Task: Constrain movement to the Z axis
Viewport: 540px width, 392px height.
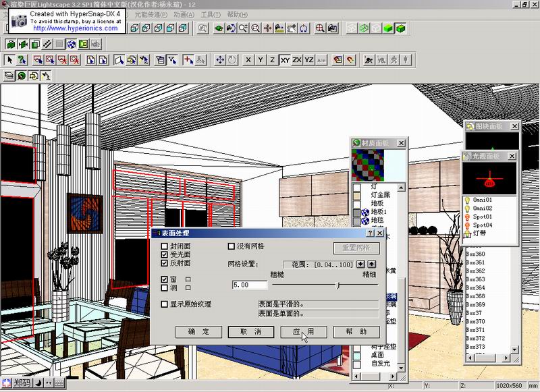Action: pos(273,60)
